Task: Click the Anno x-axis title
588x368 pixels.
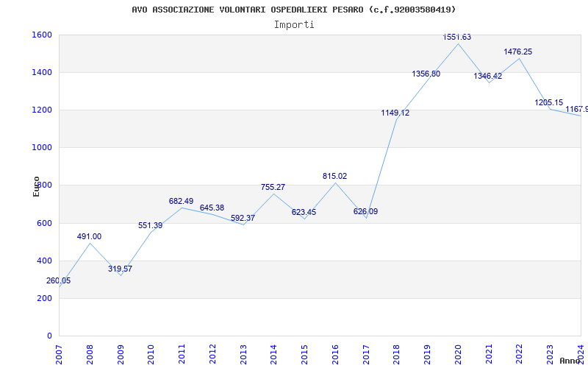Action: point(570,361)
